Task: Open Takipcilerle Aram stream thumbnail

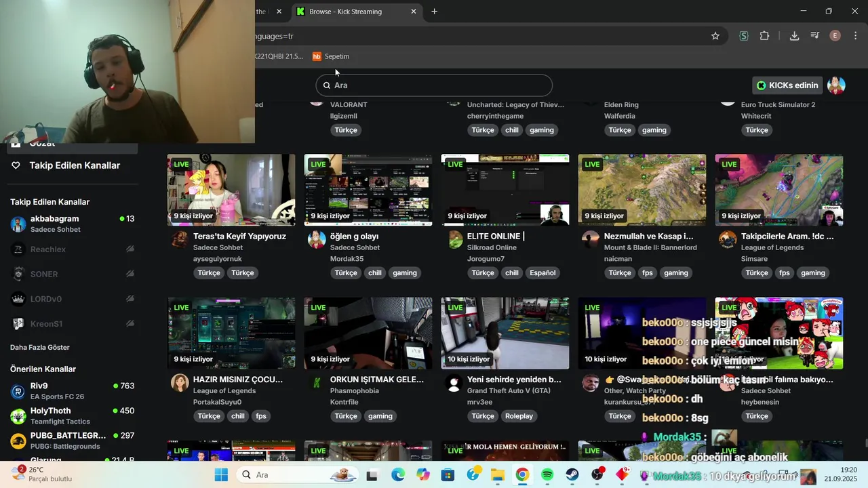Action: 779,190
